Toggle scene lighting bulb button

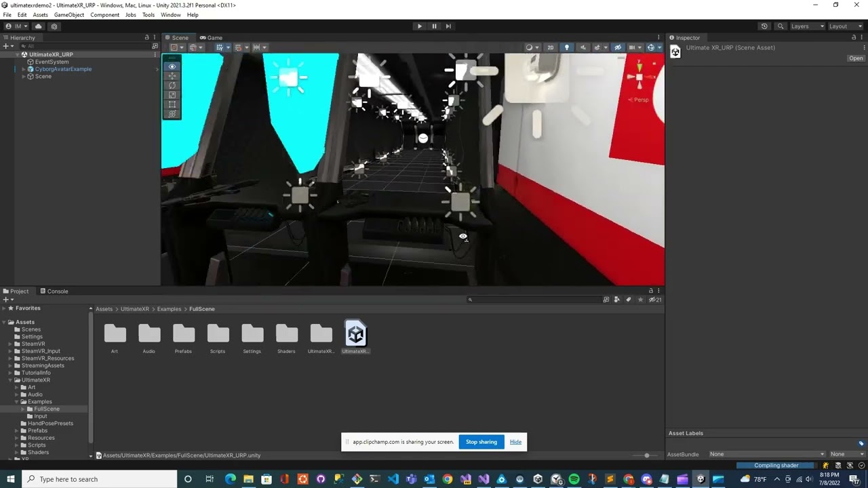pos(567,47)
